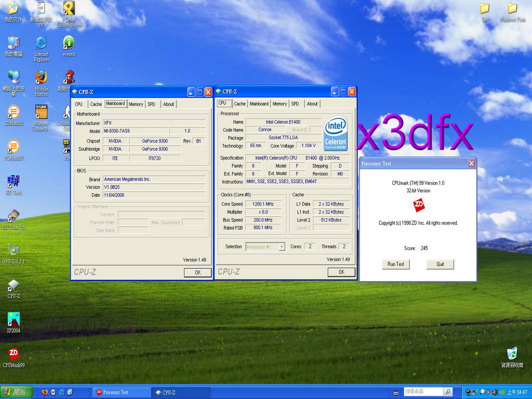Click the 搜尋桌面 desktop search field
The height and width of the screenshot is (399, 532).
point(423,392)
